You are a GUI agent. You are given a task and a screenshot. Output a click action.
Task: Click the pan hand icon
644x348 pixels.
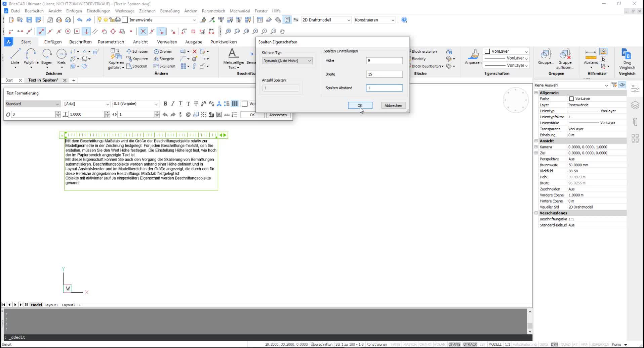pyautogui.click(x=282, y=31)
